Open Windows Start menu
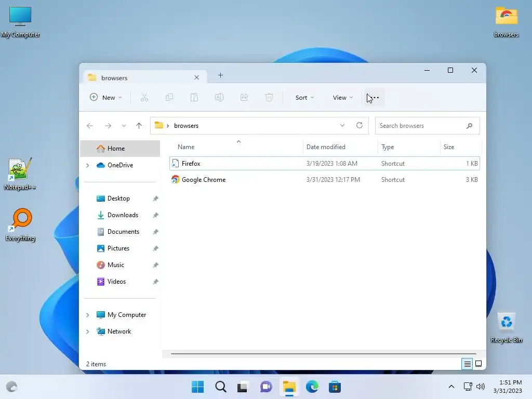This screenshot has width=532, height=399. (197, 387)
